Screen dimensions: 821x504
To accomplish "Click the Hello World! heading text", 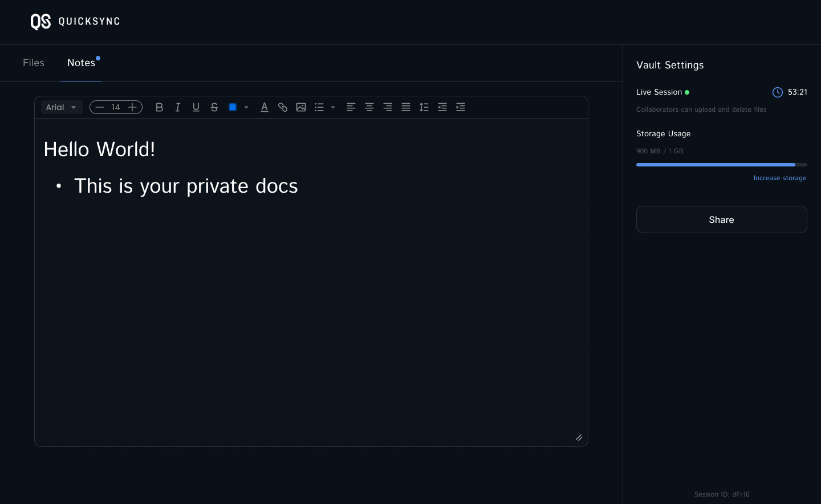I will click(x=99, y=149).
